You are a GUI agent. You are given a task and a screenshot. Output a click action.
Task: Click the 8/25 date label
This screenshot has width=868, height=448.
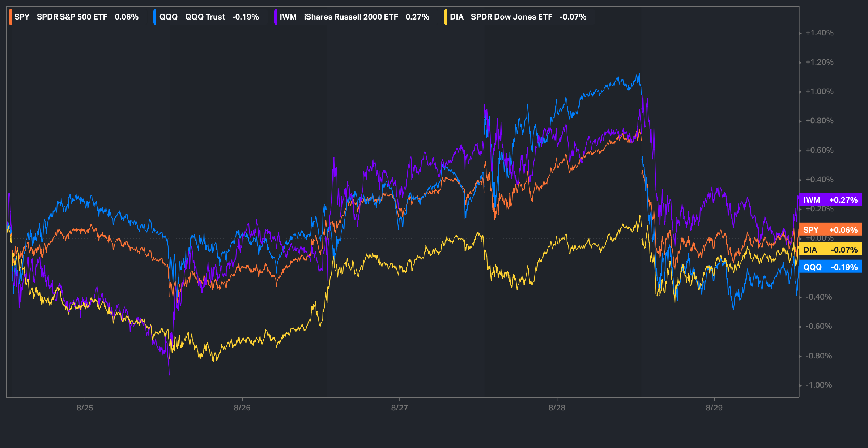(x=85, y=408)
